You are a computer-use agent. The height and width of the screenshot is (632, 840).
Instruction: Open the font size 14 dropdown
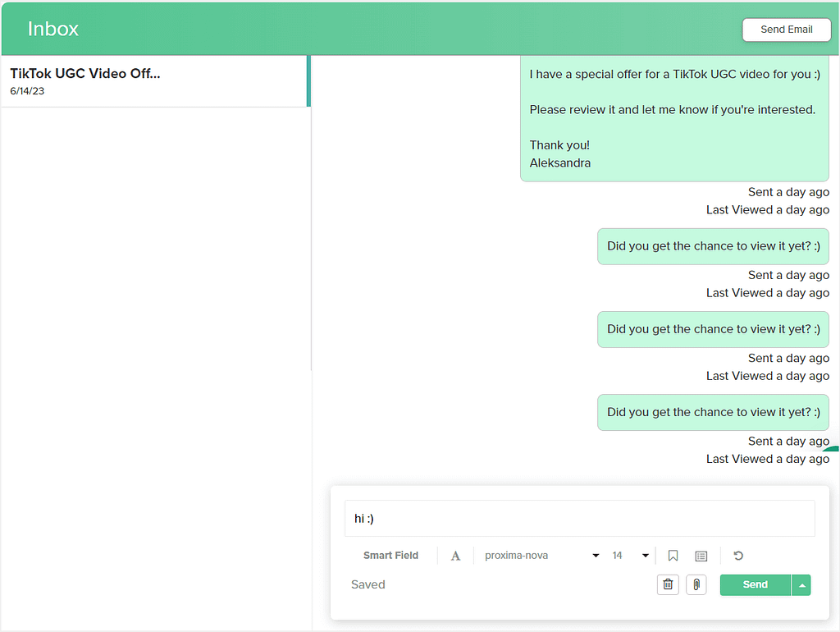coord(630,556)
